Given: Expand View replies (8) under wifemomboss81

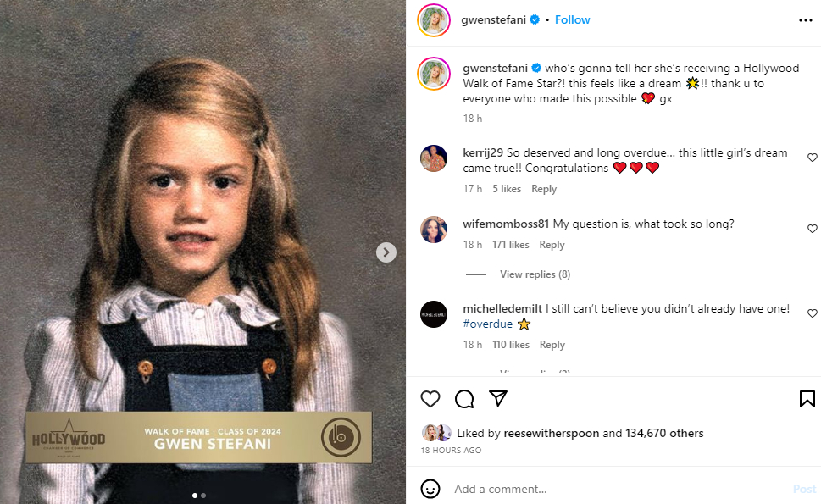Looking at the screenshot, I should click(x=535, y=274).
